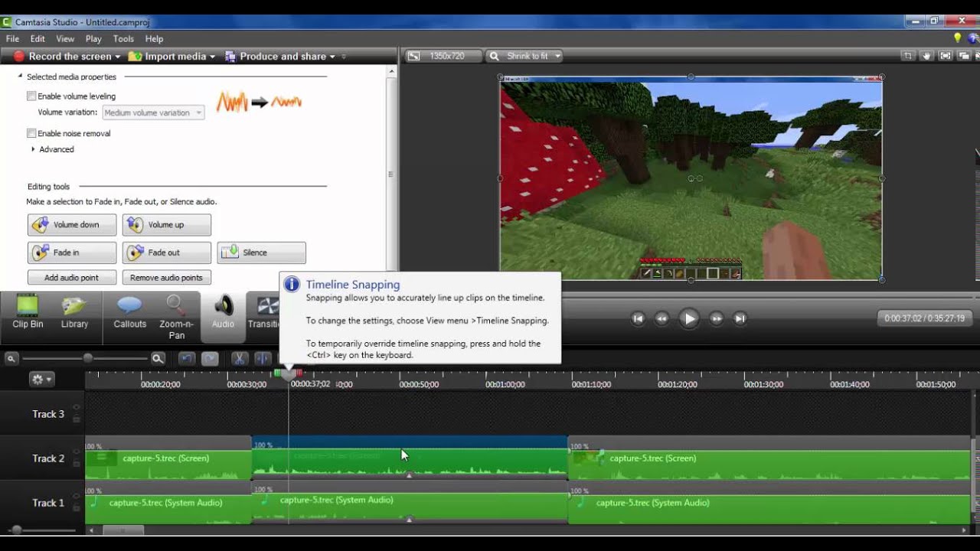The image size is (980, 551).
Task: Open the Zoom-n-Pan tab
Action: [176, 315]
